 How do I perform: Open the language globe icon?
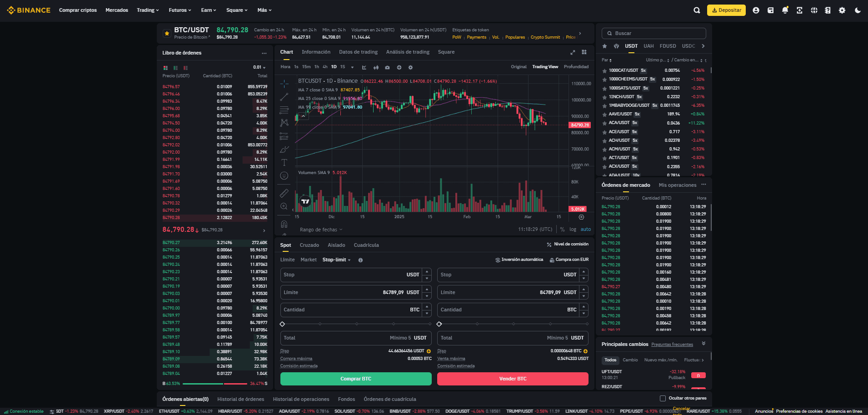click(x=814, y=10)
